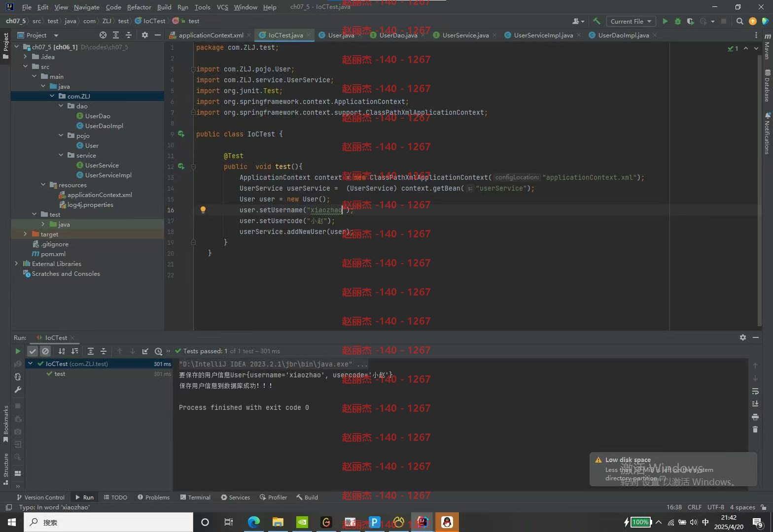Open editor tabs more options menu
Image resolution: width=773 pixels, height=532 pixels.
[756, 35]
